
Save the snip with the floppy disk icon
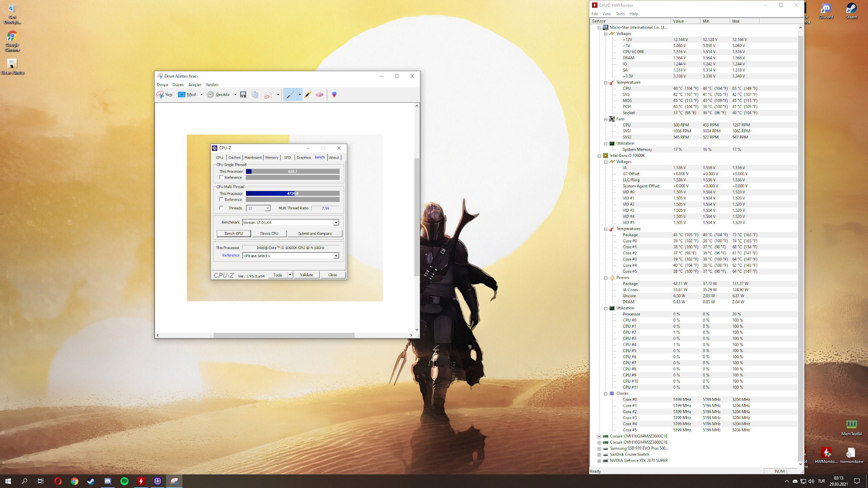click(x=243, y=94)
